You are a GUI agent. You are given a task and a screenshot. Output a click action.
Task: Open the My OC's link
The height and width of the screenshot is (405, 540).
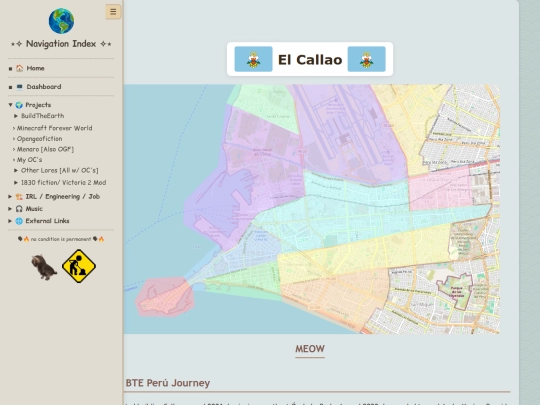[x=30, y=160]
